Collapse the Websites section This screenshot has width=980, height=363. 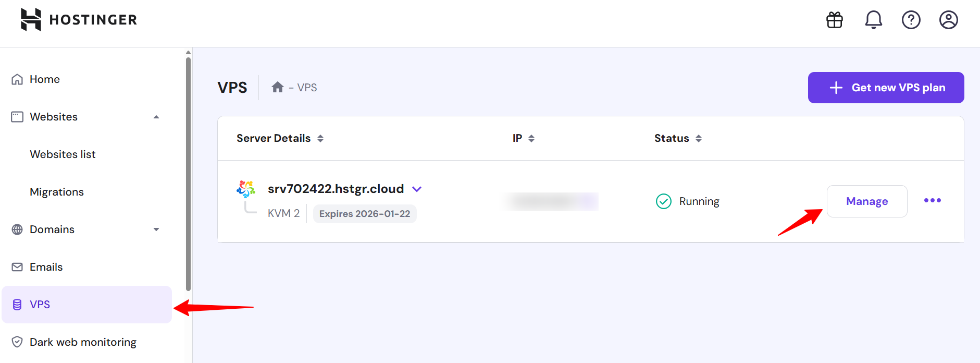[156, 116]
